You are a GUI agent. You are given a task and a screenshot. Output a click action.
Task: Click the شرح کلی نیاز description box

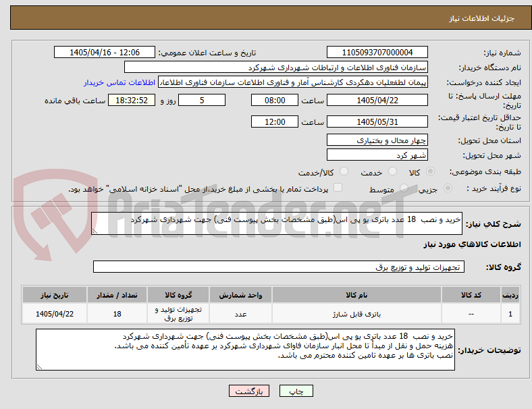click(277, 223)
